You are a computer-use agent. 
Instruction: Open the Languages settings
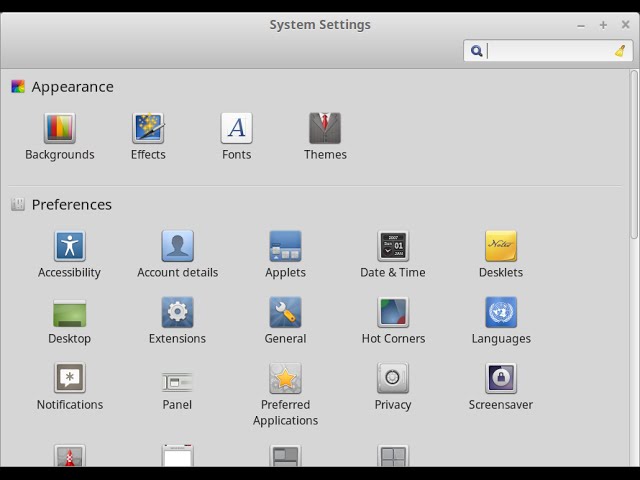[501, 321]
